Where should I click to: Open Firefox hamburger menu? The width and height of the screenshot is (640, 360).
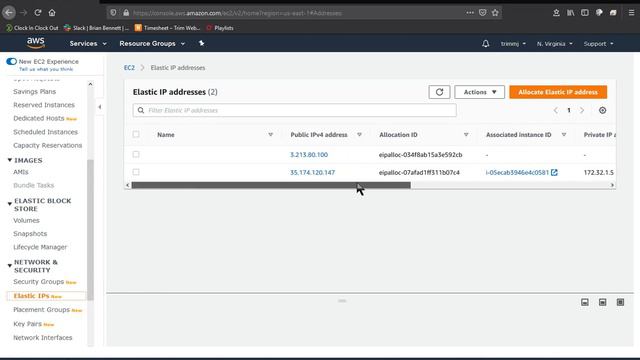coord(631,13)
